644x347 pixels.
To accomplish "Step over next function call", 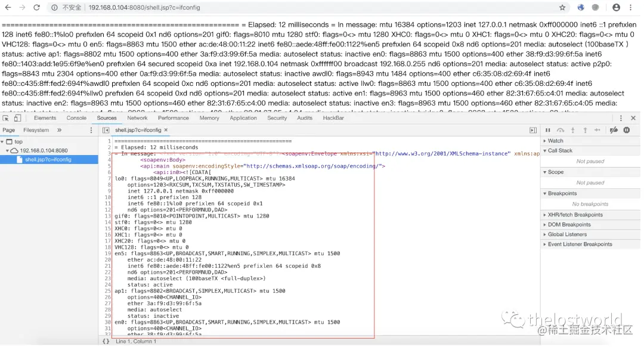I will [x=560, y=130].
